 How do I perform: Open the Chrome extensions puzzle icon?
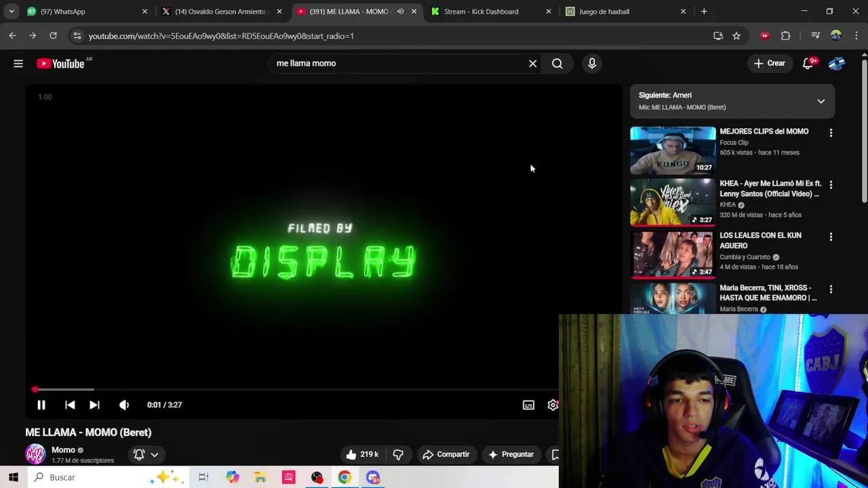tap(786, 36)
